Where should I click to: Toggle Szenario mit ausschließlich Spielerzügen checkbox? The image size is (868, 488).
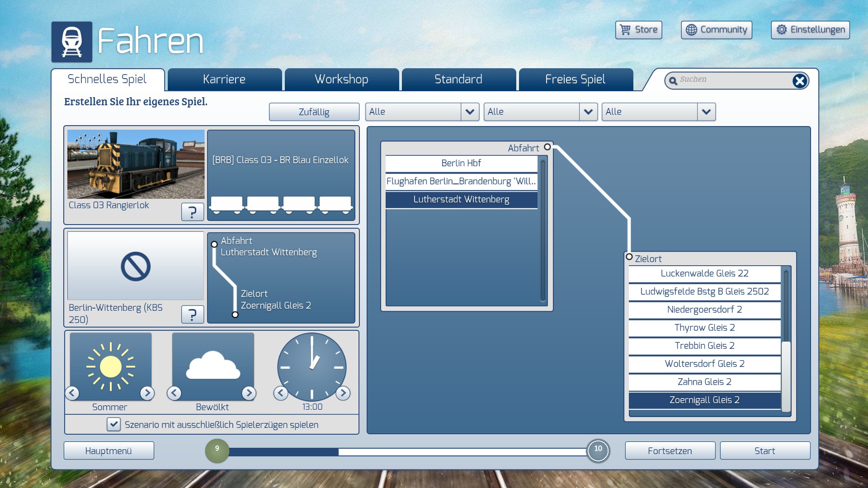113,424
